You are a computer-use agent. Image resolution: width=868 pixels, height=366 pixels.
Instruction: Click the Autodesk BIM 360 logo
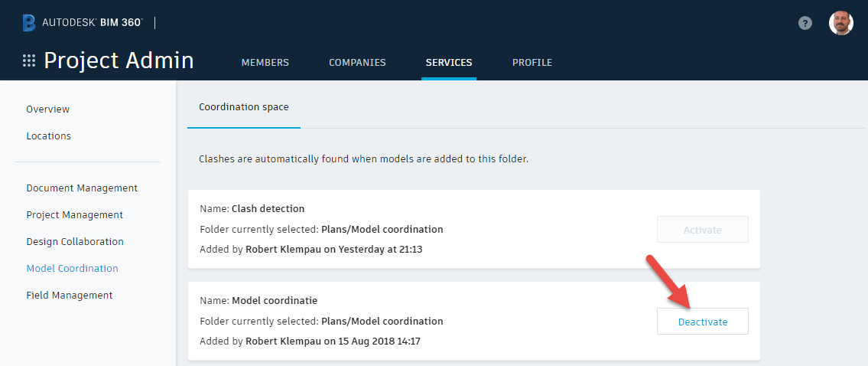click(x=83, y=23)
